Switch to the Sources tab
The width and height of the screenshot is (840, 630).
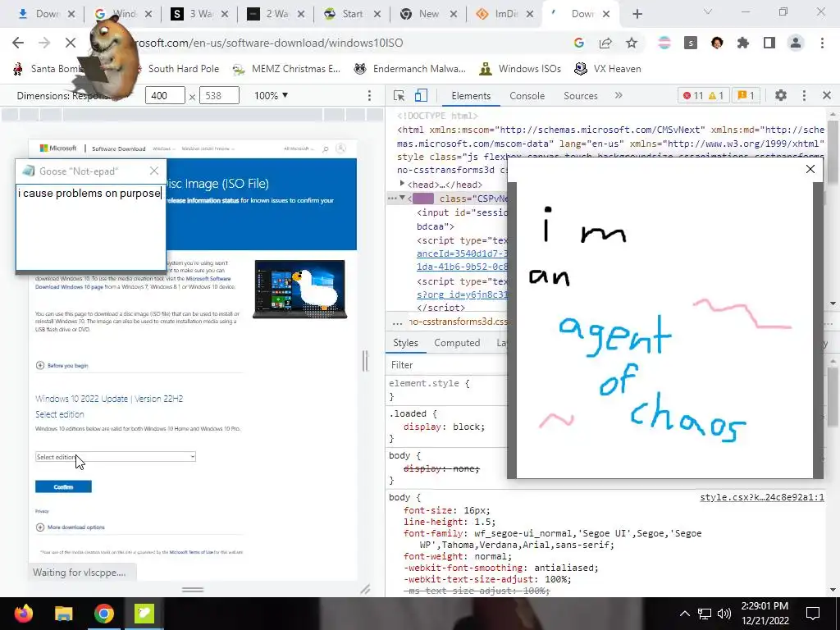580,95
